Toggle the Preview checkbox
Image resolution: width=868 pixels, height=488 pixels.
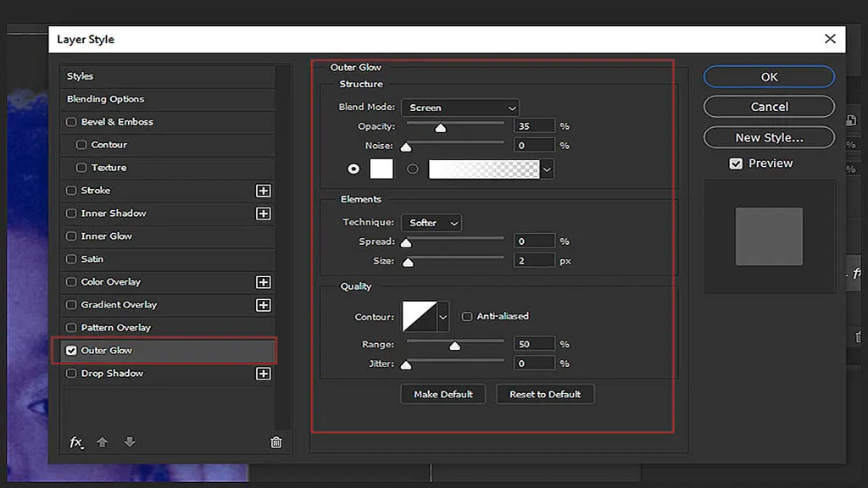tap(736, 164)
